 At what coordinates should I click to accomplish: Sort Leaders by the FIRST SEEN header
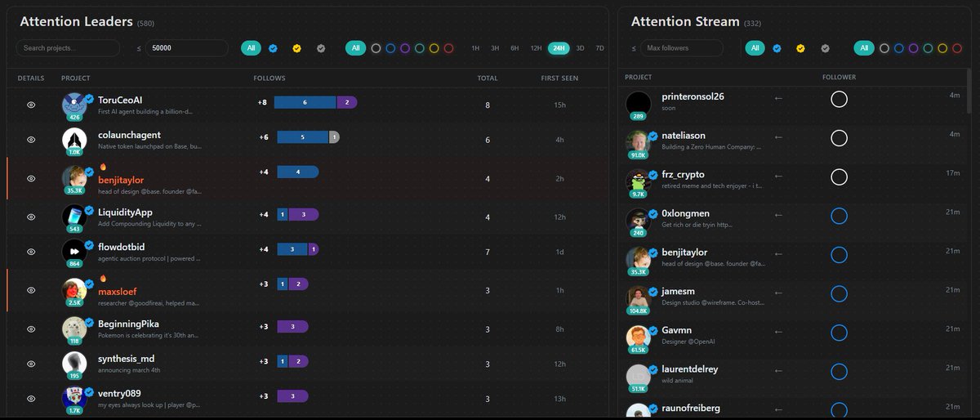click(559, 78)
